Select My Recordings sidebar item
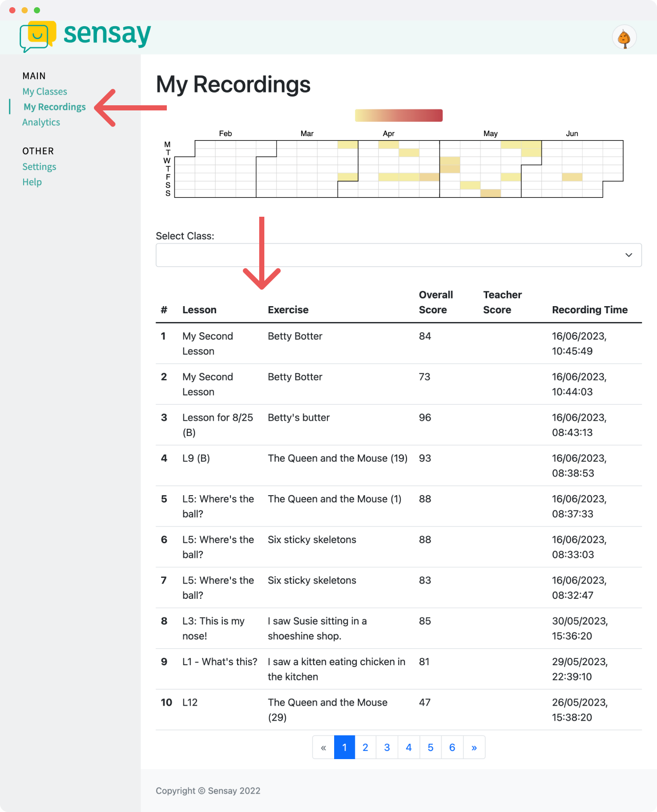 54,107
